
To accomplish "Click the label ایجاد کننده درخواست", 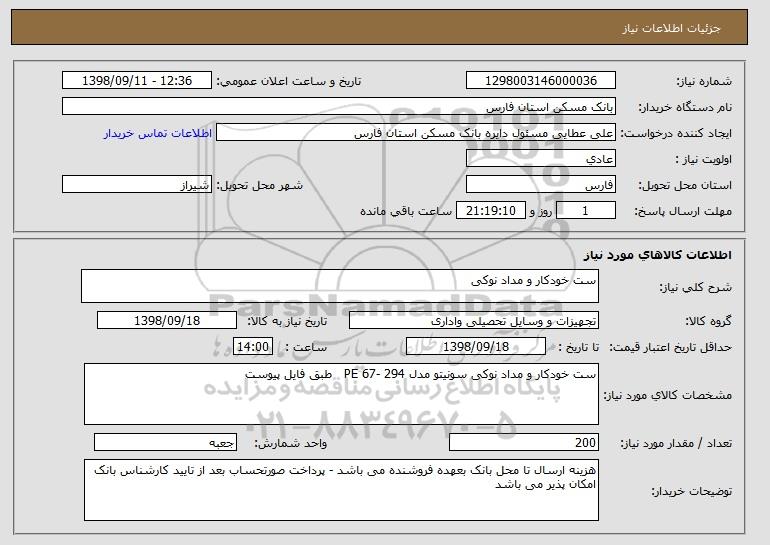I will [x=676, y=133].
